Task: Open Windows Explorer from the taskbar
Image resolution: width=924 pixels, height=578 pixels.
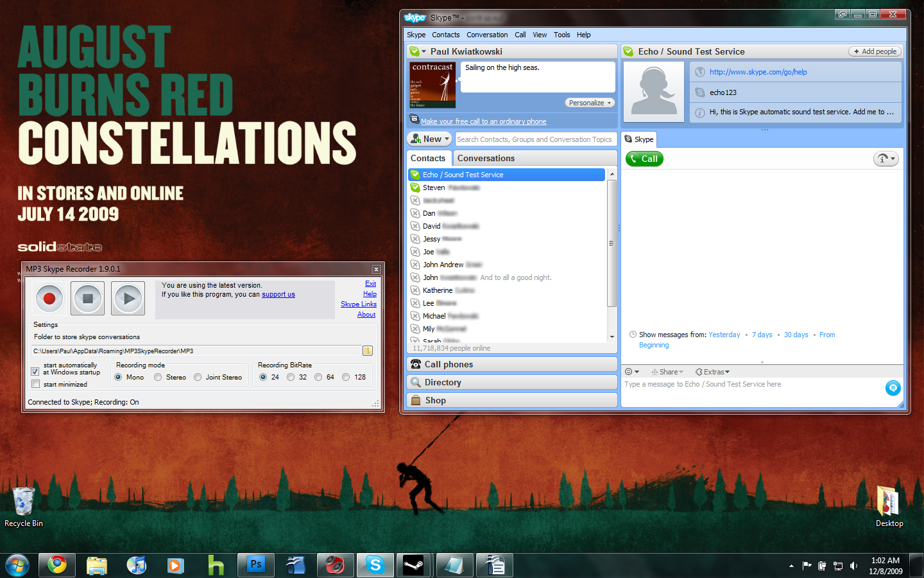Action: pyautogui.click(x=97, y=565)
